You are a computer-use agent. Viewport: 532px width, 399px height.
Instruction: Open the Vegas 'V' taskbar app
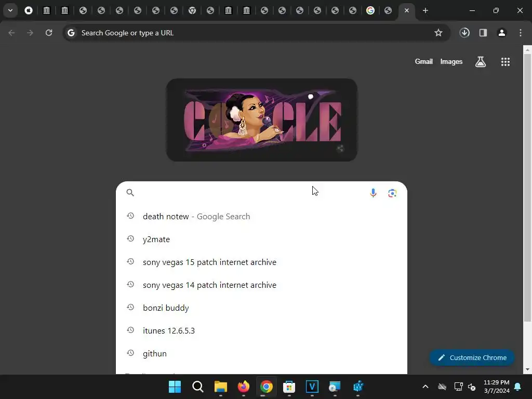click(x=312, y=387)
